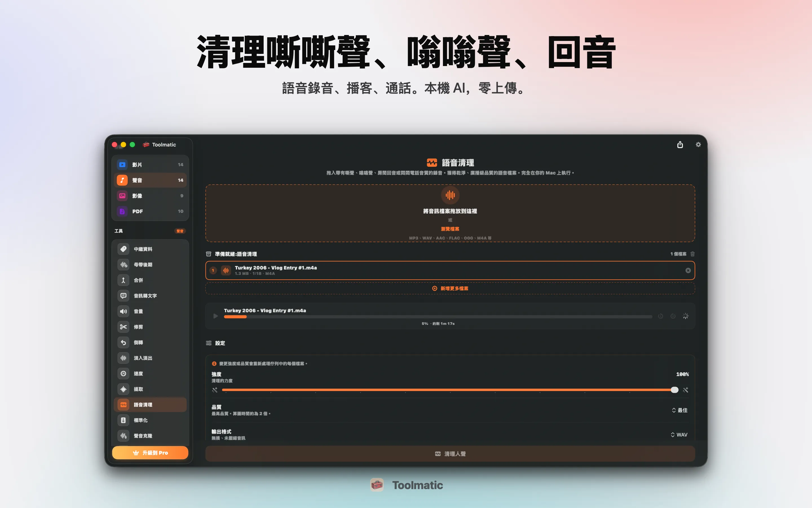Screen dimensions: 812x508
Task: Click the 升級到 Pro upgrade button
Action: tap(150, 453)
